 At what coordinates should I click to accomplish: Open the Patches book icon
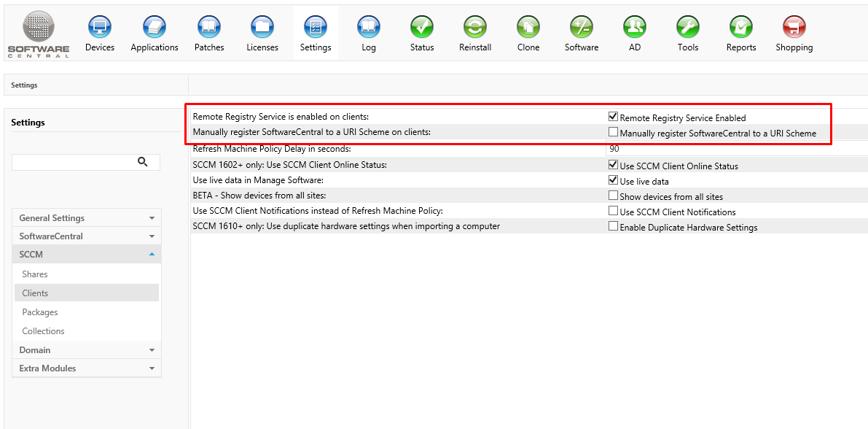point(209,28)
